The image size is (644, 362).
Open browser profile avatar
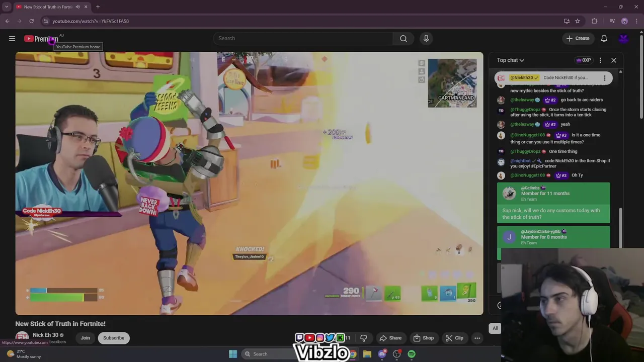click(x=624, y=21)
